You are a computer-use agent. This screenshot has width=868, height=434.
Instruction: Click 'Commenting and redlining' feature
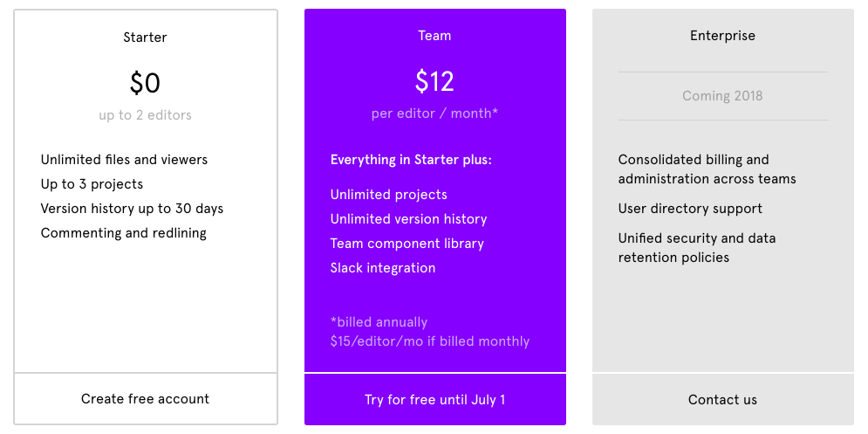pyautogui.click(x=123, y=233)
